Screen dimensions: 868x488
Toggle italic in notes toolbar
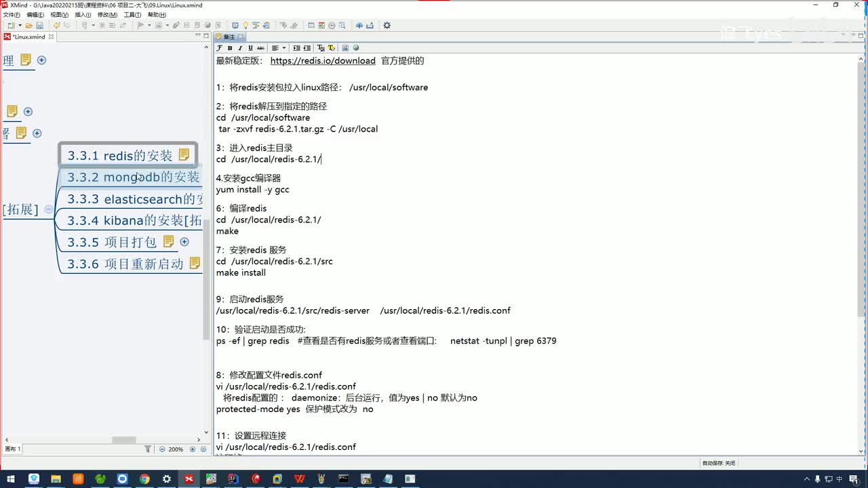click(x=240, y=48)
